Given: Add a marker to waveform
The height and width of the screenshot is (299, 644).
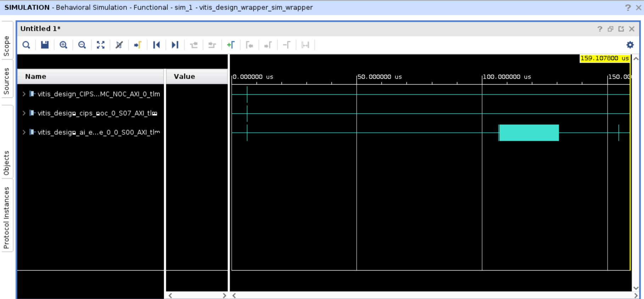Looking at the screenshot, I should click(231, 45).
